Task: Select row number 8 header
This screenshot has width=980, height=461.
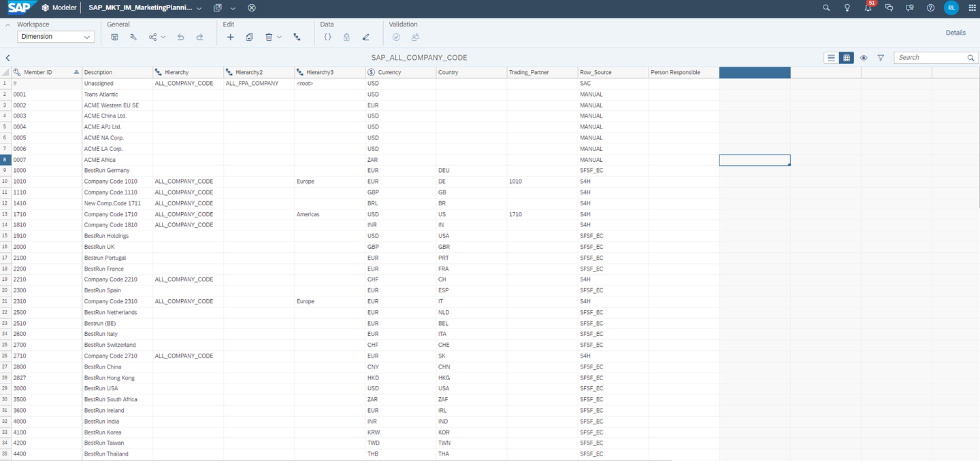Action: (x=5, y=160)
